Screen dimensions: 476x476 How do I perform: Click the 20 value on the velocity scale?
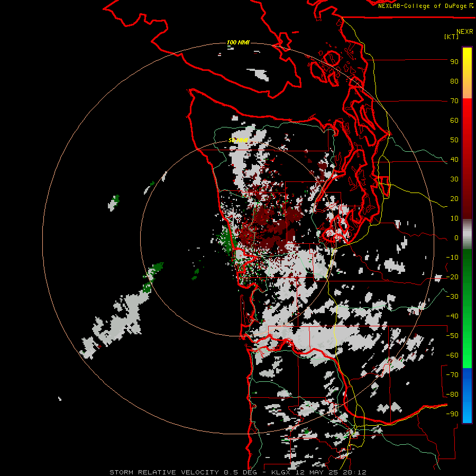(454, 199)
